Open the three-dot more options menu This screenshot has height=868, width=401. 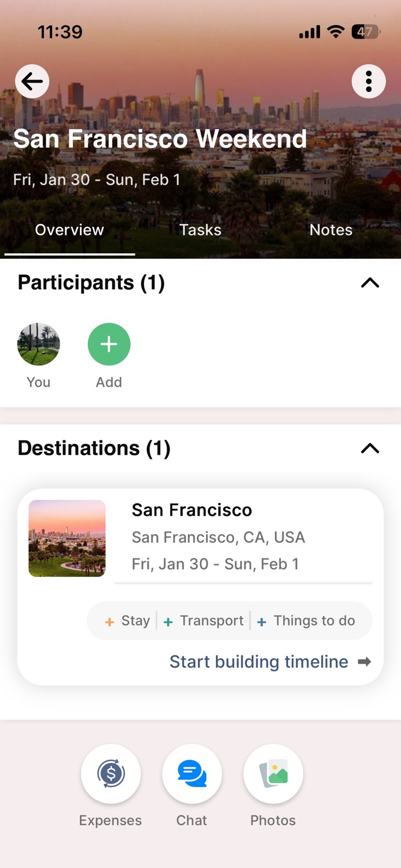click(x=369, y=82)
